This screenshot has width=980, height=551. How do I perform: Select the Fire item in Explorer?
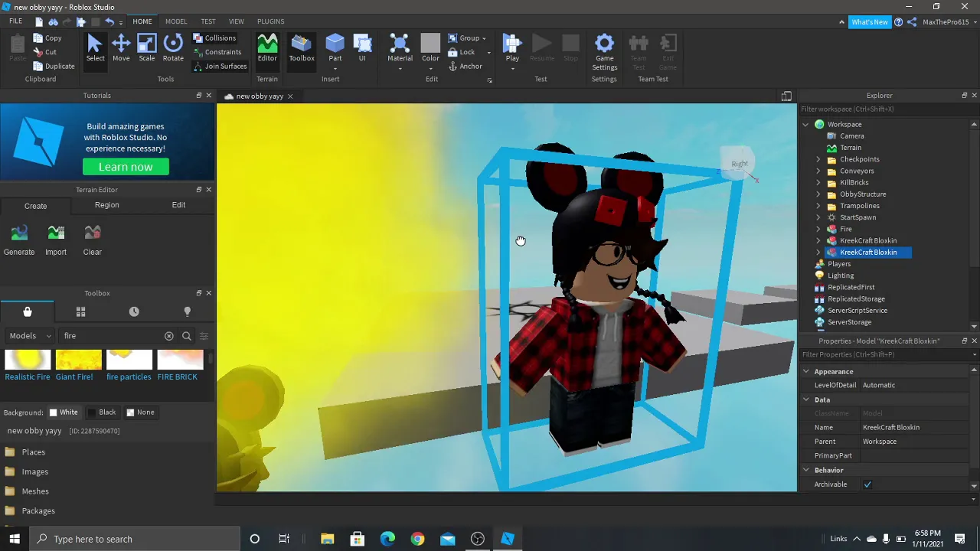pyautogui.click(x=845, y=229)
